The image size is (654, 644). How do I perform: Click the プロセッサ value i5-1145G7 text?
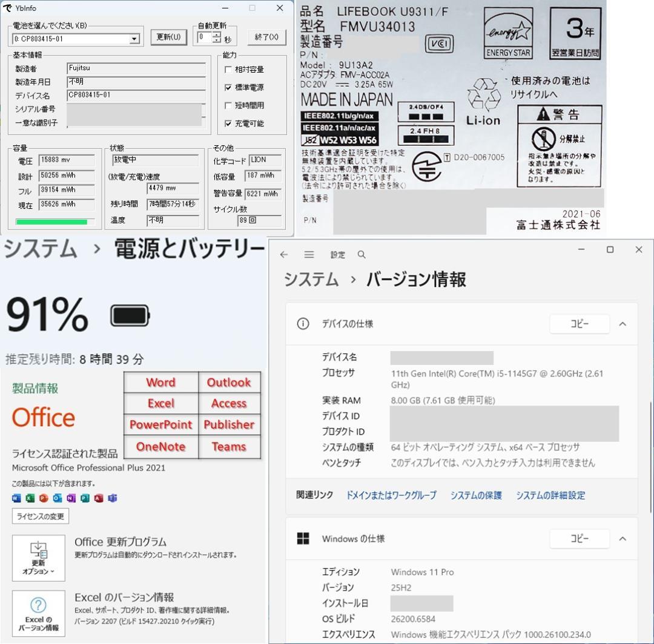[497, 378]
